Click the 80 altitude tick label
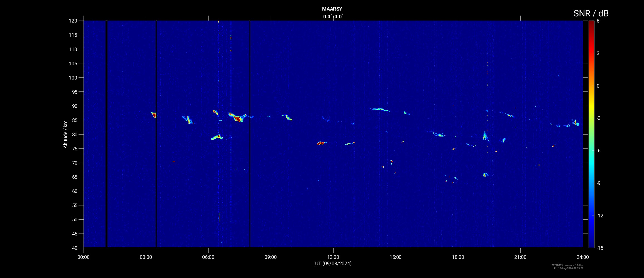The image size is (644, 278). [74, 134]
